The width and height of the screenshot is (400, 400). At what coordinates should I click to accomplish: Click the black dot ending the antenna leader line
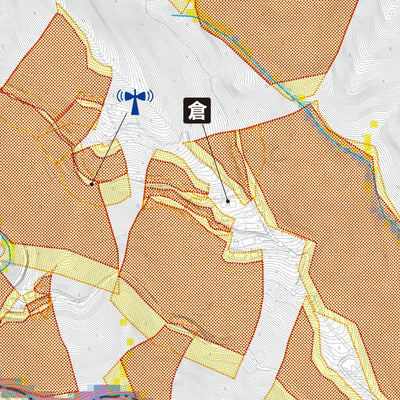coord(92,183)
